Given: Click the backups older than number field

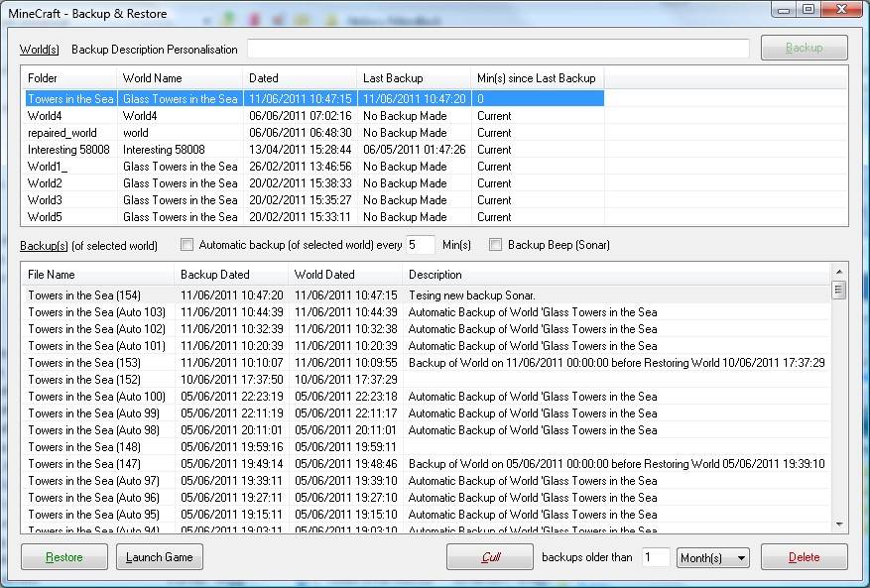Looking at the screenshot, I should click(655, 558).
